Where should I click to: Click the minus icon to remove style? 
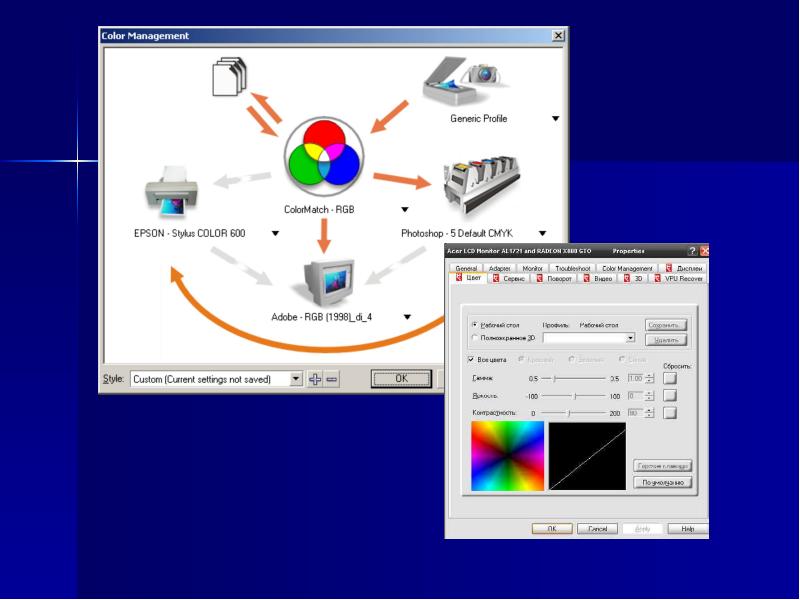pyautogui.click(x=332, y=379)
